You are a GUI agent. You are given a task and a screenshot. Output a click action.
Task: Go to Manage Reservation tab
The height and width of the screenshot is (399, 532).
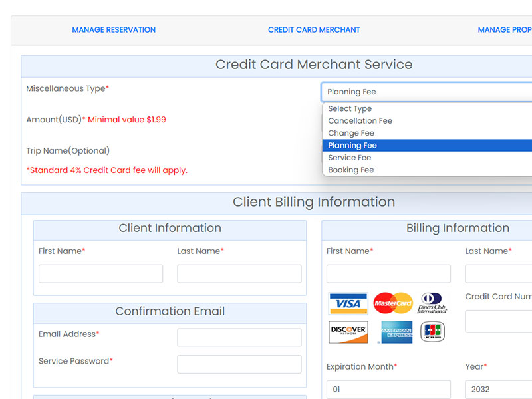(114, 30)
